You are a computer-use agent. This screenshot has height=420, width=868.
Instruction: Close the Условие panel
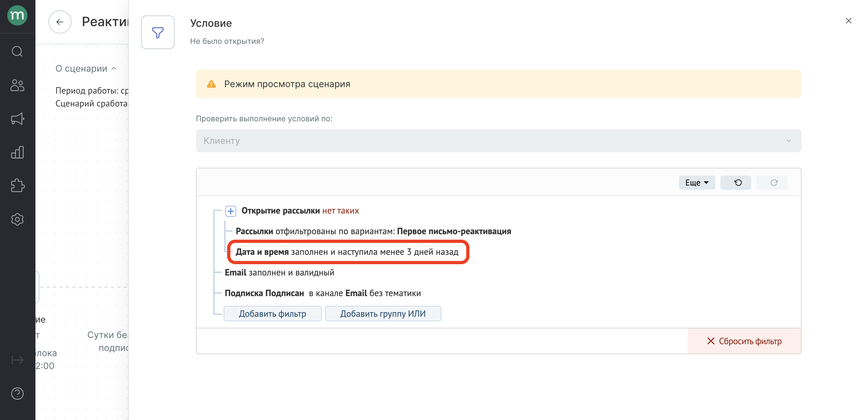click(x=848, y=21)
